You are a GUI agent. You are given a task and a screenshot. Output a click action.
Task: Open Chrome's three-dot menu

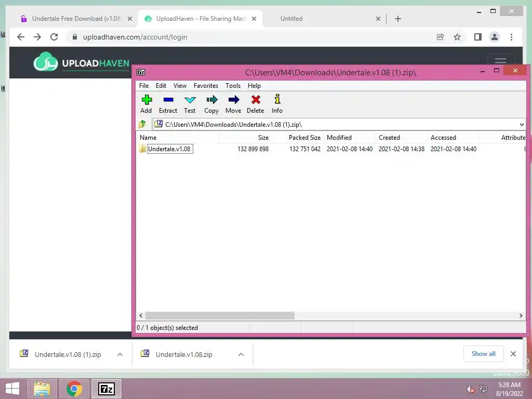(x=511, y=37)
